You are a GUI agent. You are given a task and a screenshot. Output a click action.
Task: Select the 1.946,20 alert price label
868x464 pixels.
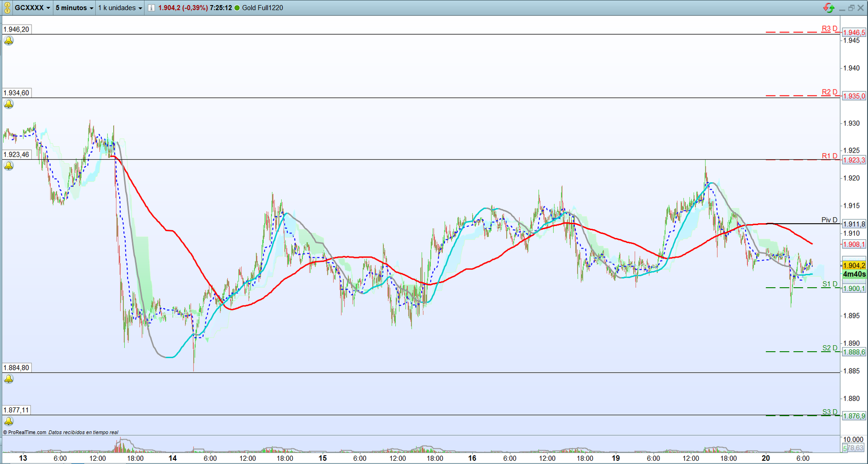(x=17, y=29)
